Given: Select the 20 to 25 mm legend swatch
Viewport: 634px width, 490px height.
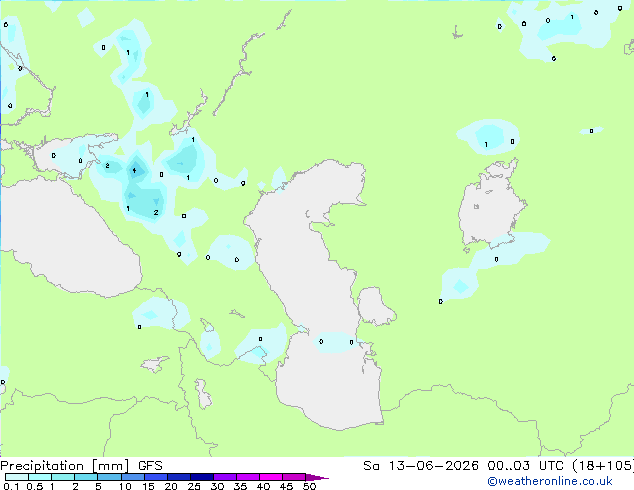Looking at the screenshot, I should pos(179,477).
